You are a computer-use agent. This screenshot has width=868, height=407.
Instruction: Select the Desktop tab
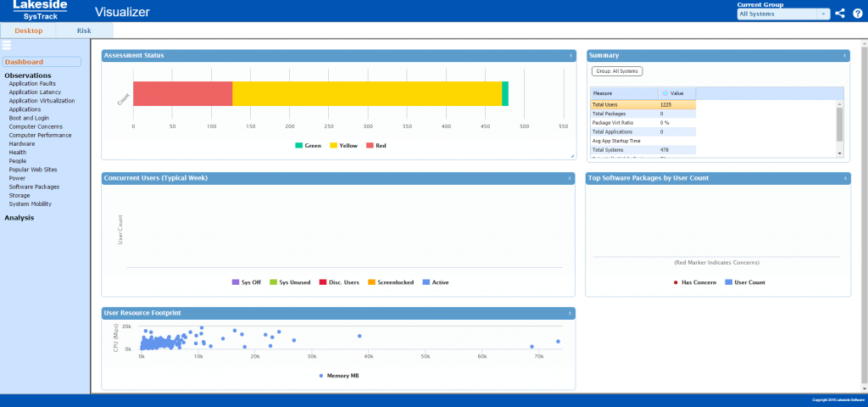[28, 31]
